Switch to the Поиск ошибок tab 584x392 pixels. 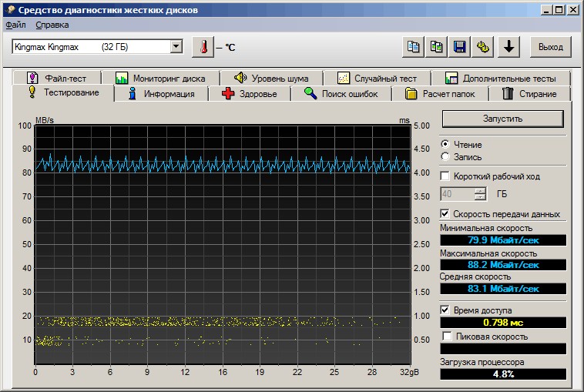pyautogui.click(x=340, y=94)
